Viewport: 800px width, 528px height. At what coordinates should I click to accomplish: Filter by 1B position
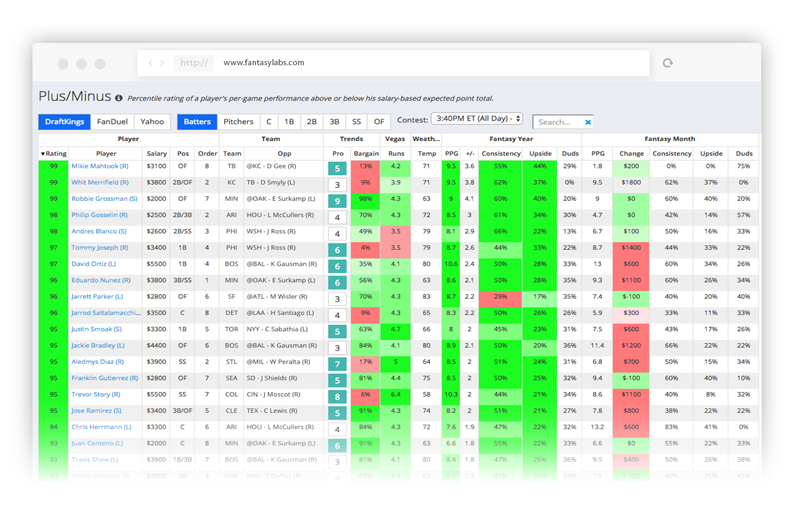click(x=289, y=121)
